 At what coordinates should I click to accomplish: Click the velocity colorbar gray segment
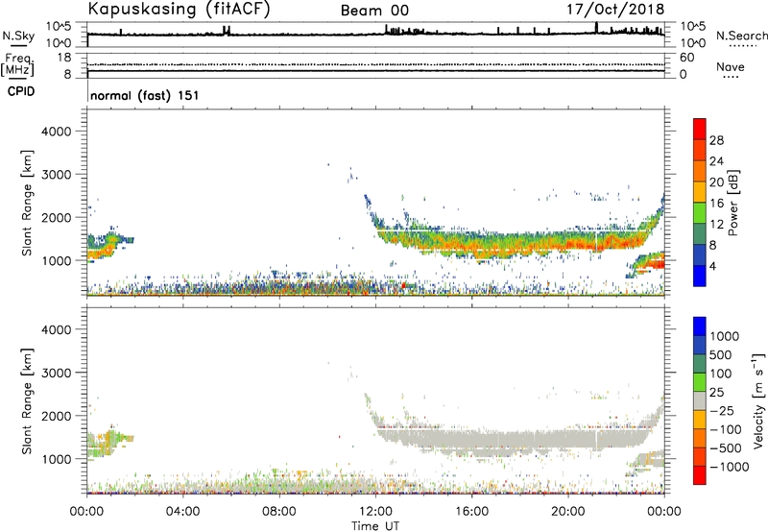(x=700, y=401)
